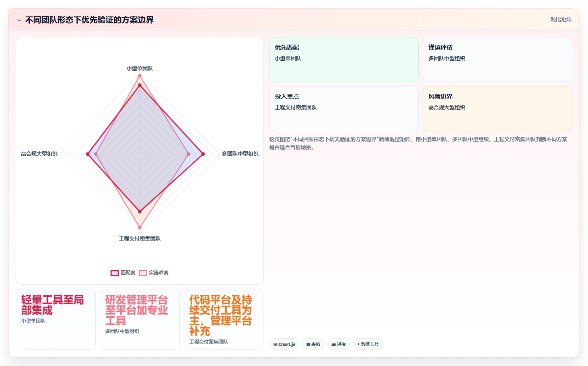Select the heading 不同团队形态下优先验证的方案边界
Screen dimensions: 588x366
[x=89, y=20]
